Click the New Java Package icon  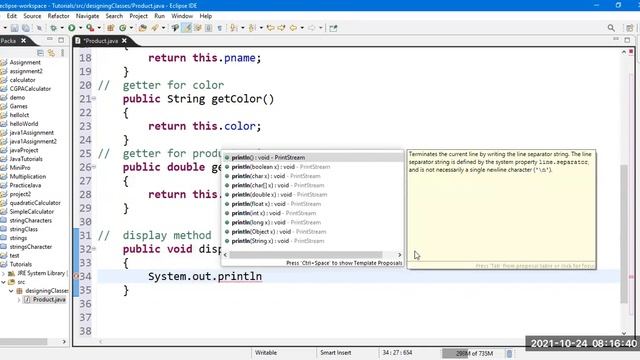[111, 28]
